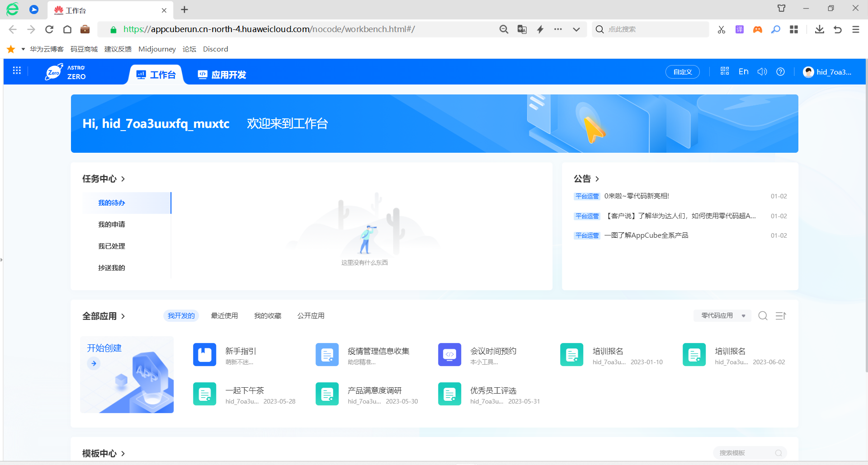Expand the 任务中心 section chevron

tap(123, 179)
